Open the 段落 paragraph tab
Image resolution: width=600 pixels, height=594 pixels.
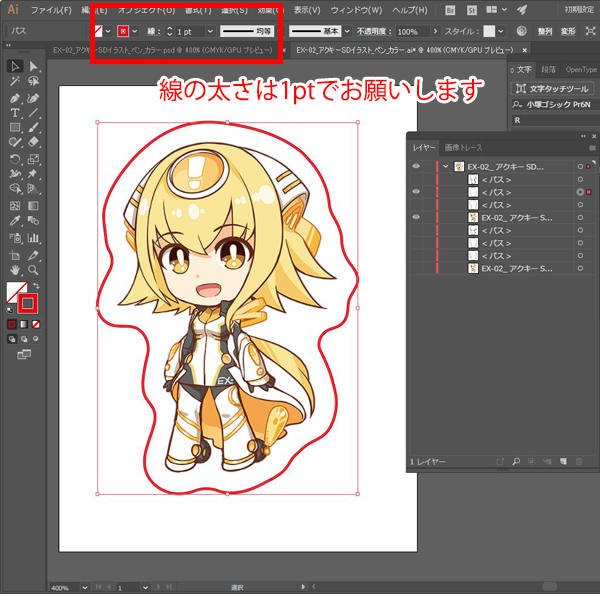pos(548,70)
